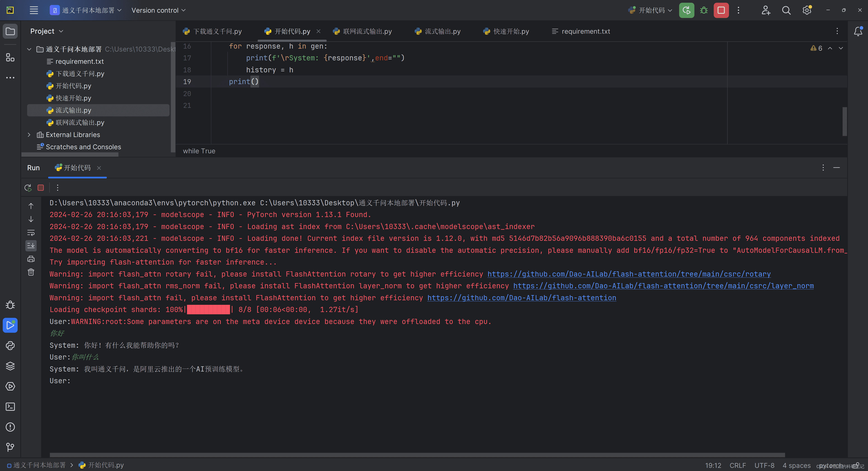Click the console horizontal scrollbar

(417, 455)
